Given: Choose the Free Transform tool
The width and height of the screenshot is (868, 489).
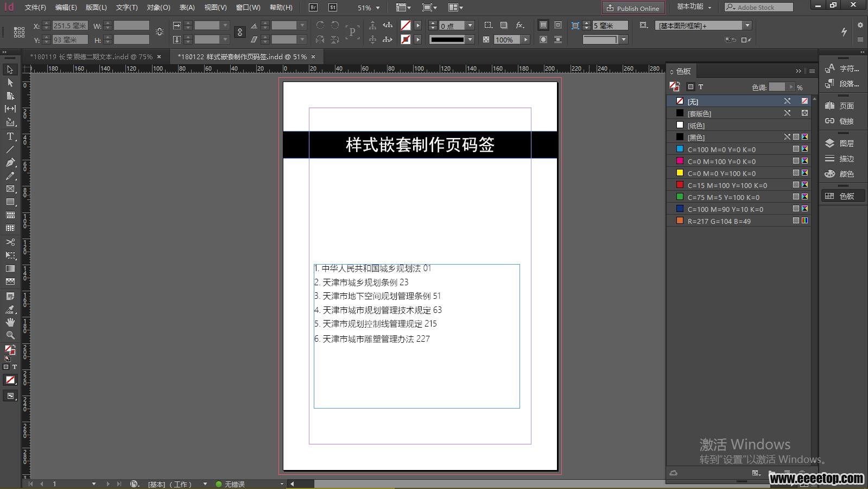Looking at the screenshot, I should (x=10, y=255).
